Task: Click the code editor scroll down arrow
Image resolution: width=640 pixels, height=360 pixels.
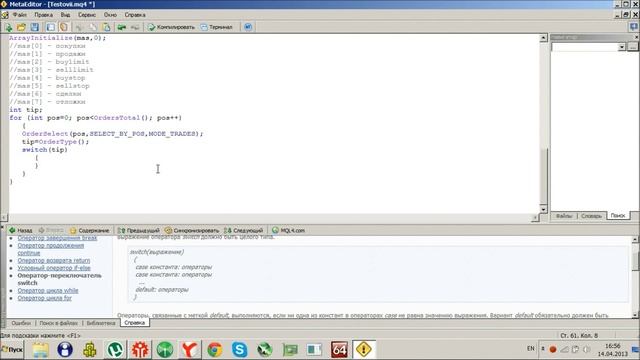Action: [x=543, y=209]
